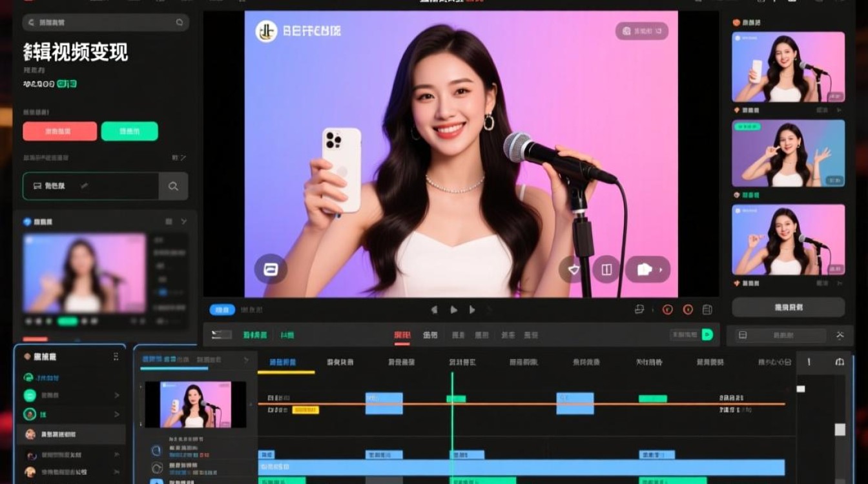Select the highlighted avatar row in bottom-left panel
The width and height of the screenshot is (868, 484).
pyautogui.click(x=70, y=434)
